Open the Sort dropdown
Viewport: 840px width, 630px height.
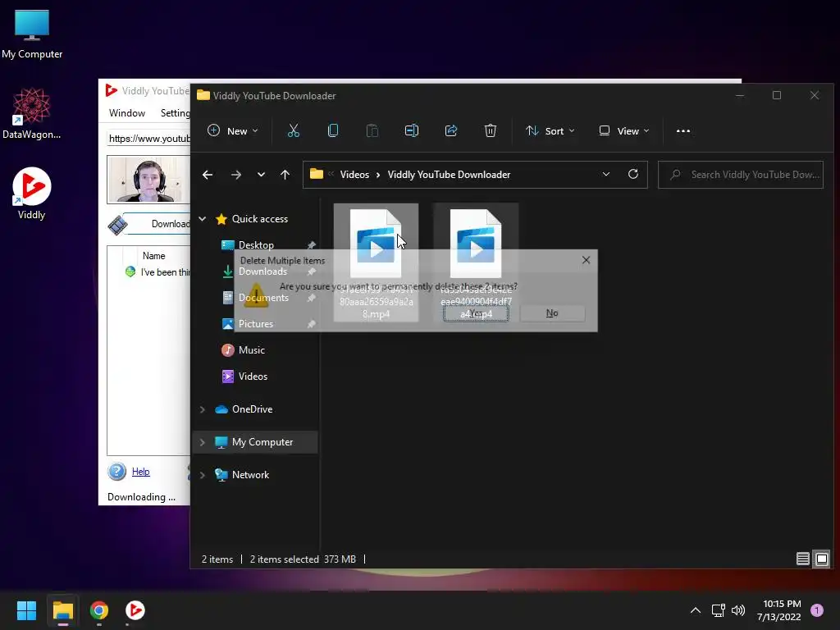click(550, 130)
